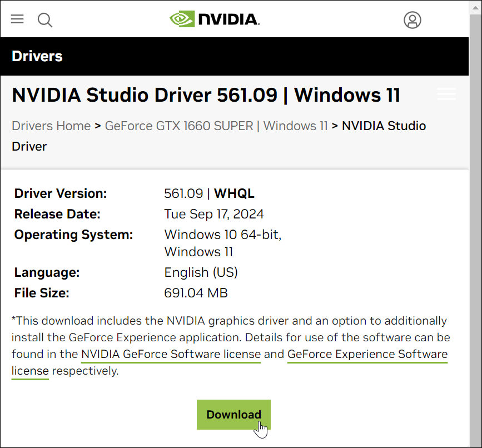Click the English (US) language value
Image resolution: width=482 pixels, height=448 pixels.
201,272
